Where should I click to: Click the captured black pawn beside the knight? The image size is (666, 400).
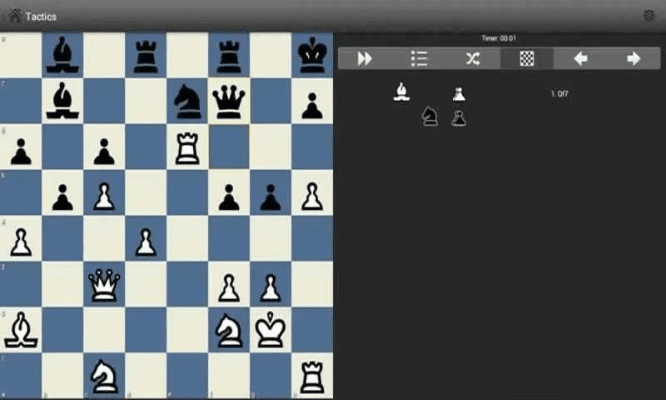[x=459, y=118]
